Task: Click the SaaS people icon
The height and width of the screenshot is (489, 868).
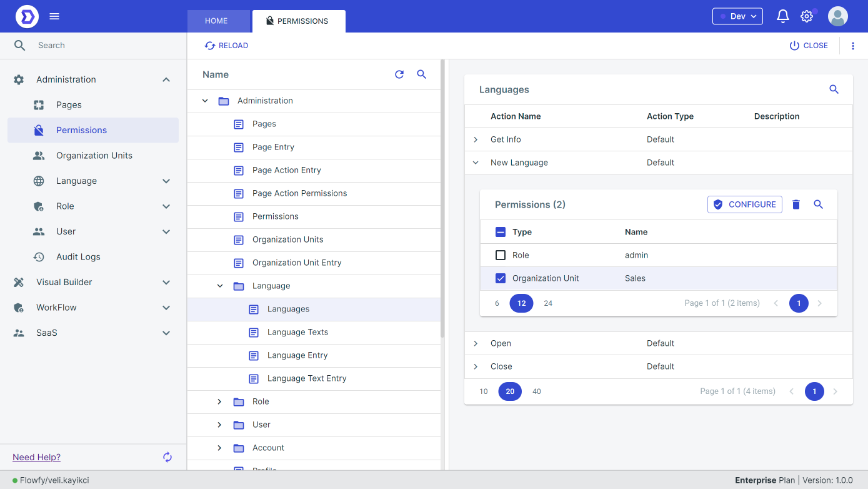Action: coord(19,333)
